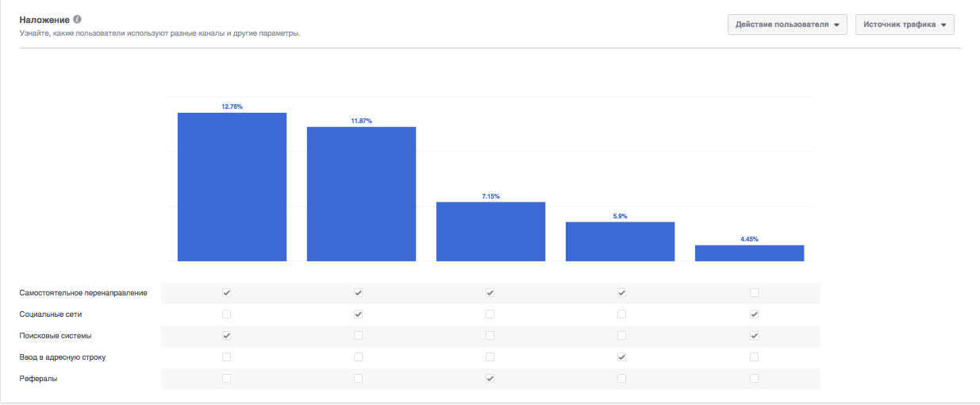Uncheck Поисковые системы in fifth column
980x405 pixels.
point(754,336)
